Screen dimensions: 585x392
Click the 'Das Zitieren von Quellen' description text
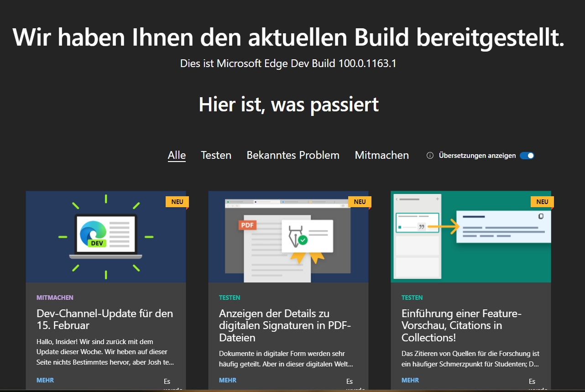click(x=470, y=359)
